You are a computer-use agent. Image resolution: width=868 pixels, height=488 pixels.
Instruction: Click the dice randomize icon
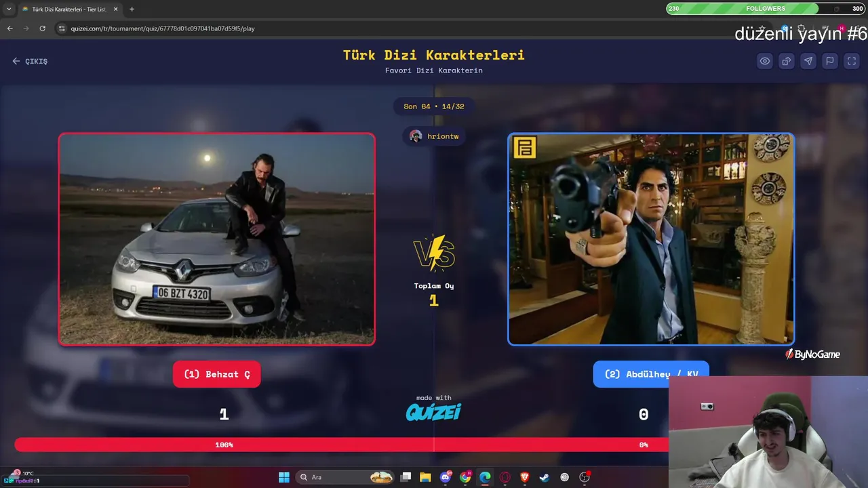click(787, 61)
